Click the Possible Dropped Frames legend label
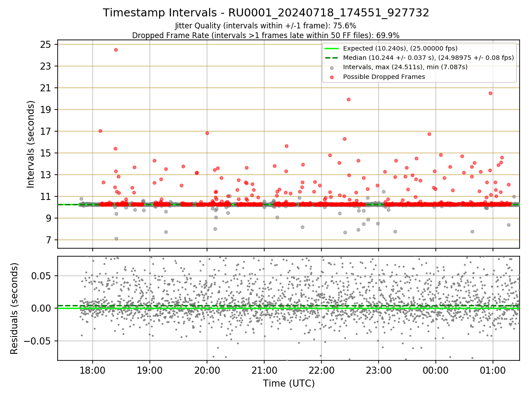 tap(384, 77)
